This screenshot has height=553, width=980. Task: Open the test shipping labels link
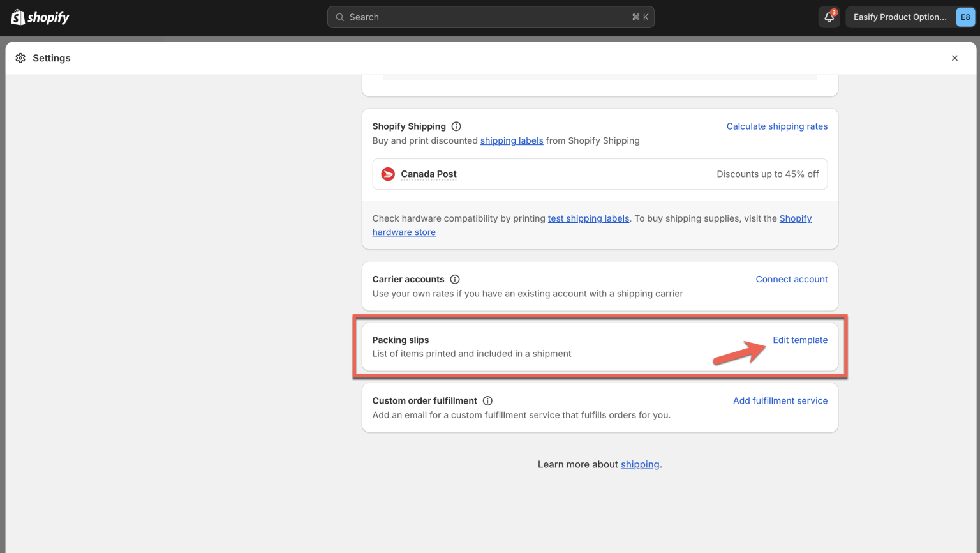(x=588, y=218)
